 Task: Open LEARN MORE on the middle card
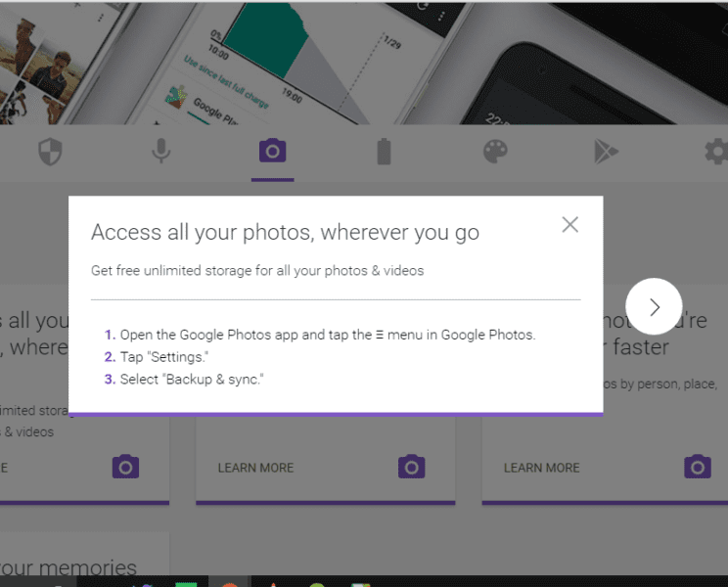[x=255, y=468]
